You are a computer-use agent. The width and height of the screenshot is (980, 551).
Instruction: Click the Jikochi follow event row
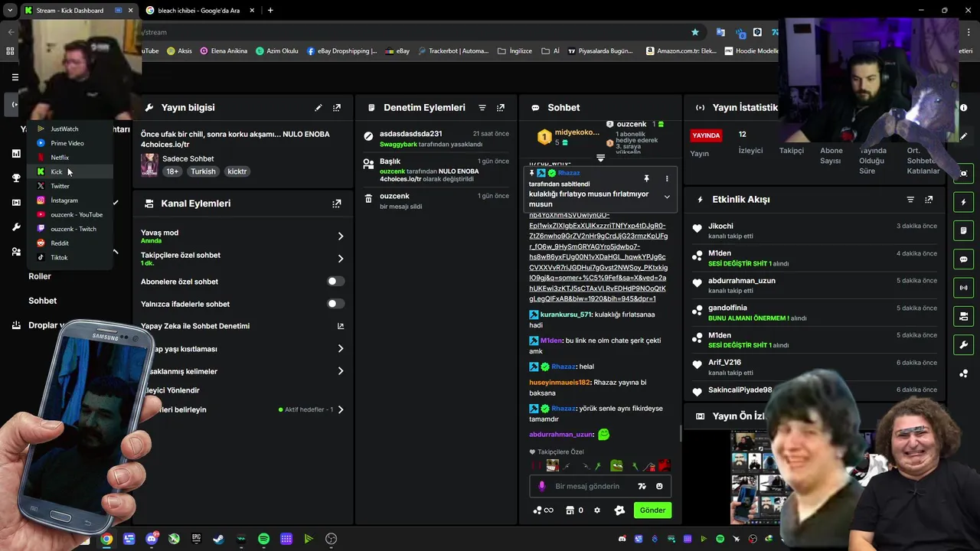click(x=815, y=230)
